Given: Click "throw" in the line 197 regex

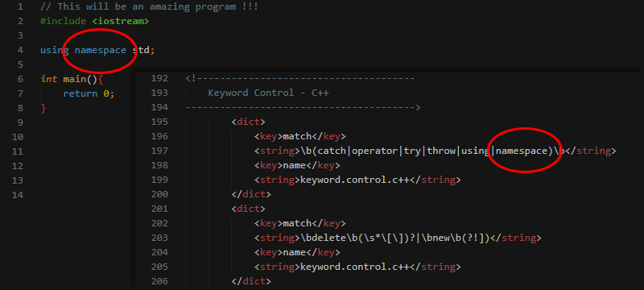Looking at the screenshot, I should click(x=441, y=151).
